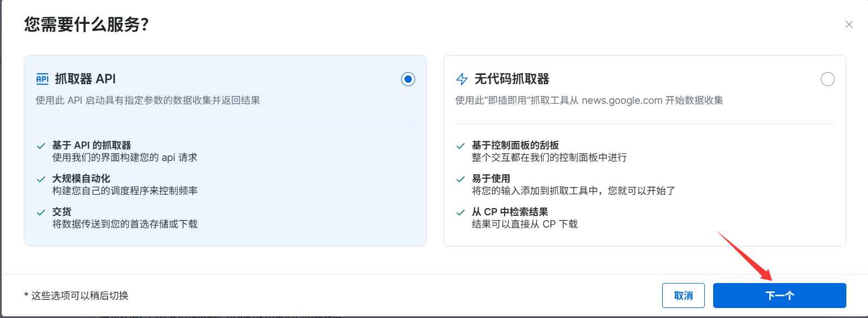The image size is (868, 318).
Task: Click the text 使用此 API 启动具有指定参数的数据收集并返回结果
Action: (148, 100)
